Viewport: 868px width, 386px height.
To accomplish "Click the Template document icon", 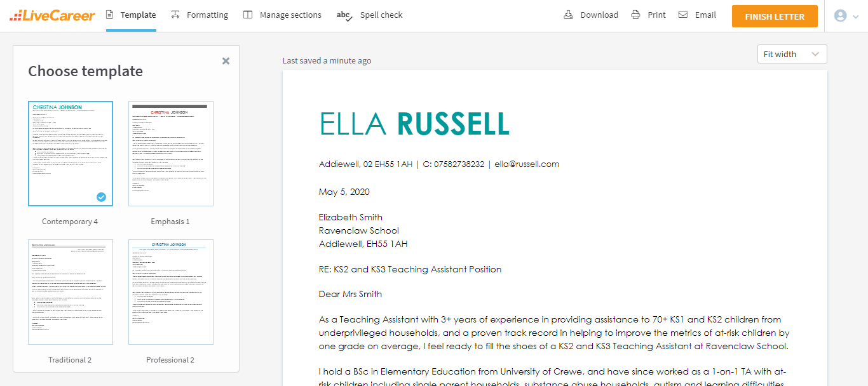I will 110,15.
